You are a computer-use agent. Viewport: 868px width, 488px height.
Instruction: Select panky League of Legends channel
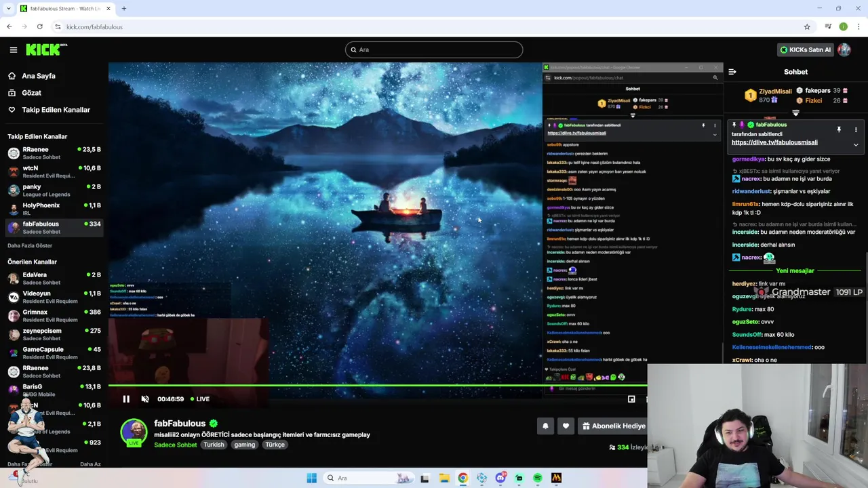pos(54,190)
